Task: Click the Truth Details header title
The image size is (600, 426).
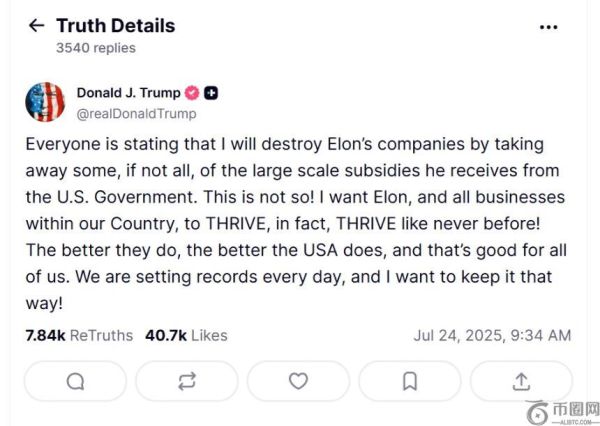Action: [115, 26]
